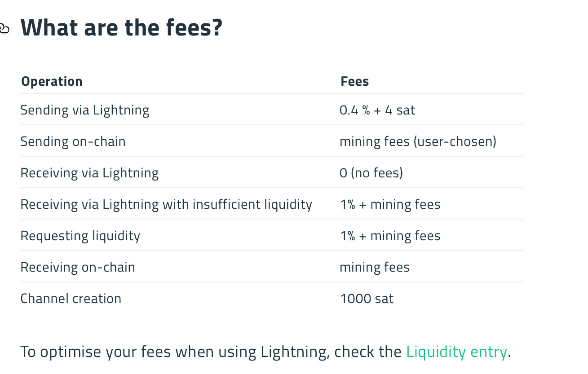This screenshot has height=374, width=588.
Task: Select the 'Sending via Lightning' row label
Action: (85, 110)
